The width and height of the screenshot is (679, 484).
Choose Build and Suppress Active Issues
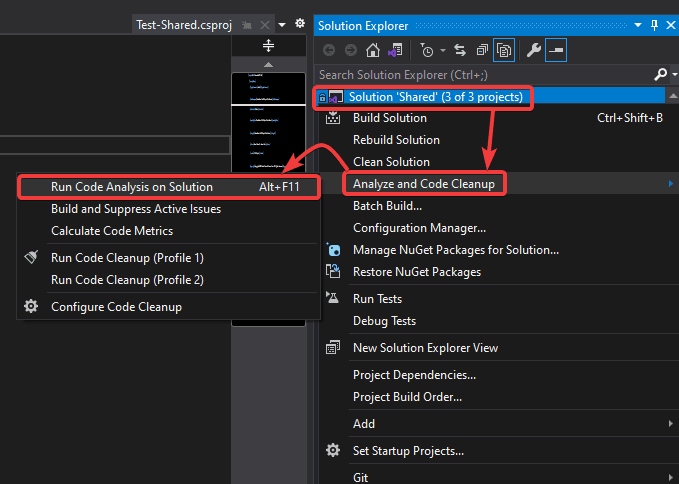click(x=136, y=209)
